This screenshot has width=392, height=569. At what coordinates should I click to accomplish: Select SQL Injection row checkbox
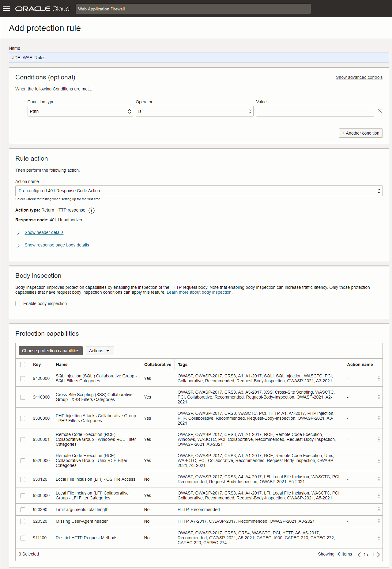point(23,379)
